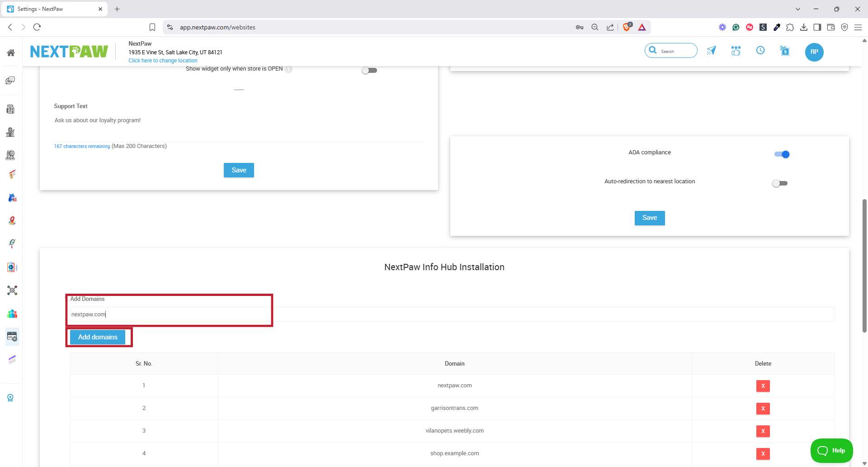
Task: Click the Support Text textarea
Action: pyautogui.click(x=239, y=128)
